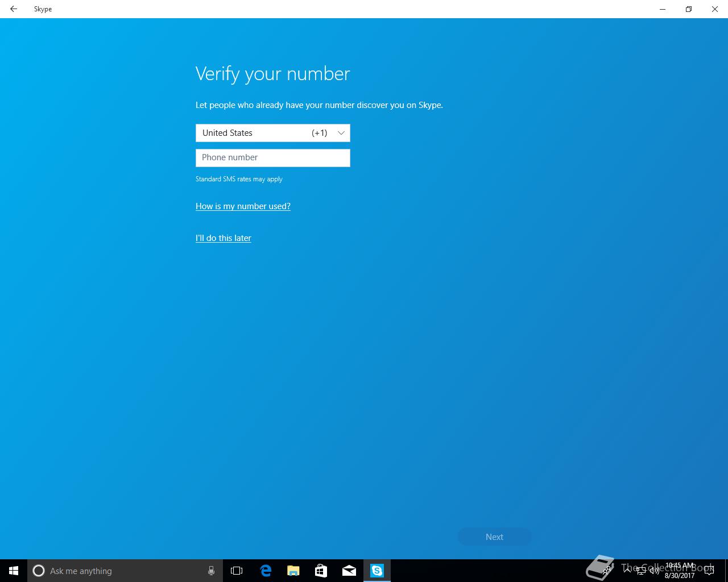Choose 'I'll do this later'

point(224,238)
